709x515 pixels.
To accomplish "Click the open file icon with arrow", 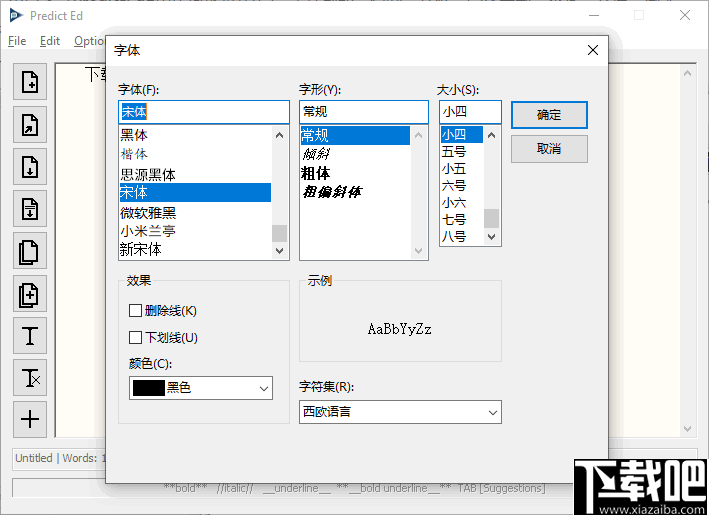I will coord(30,124).
